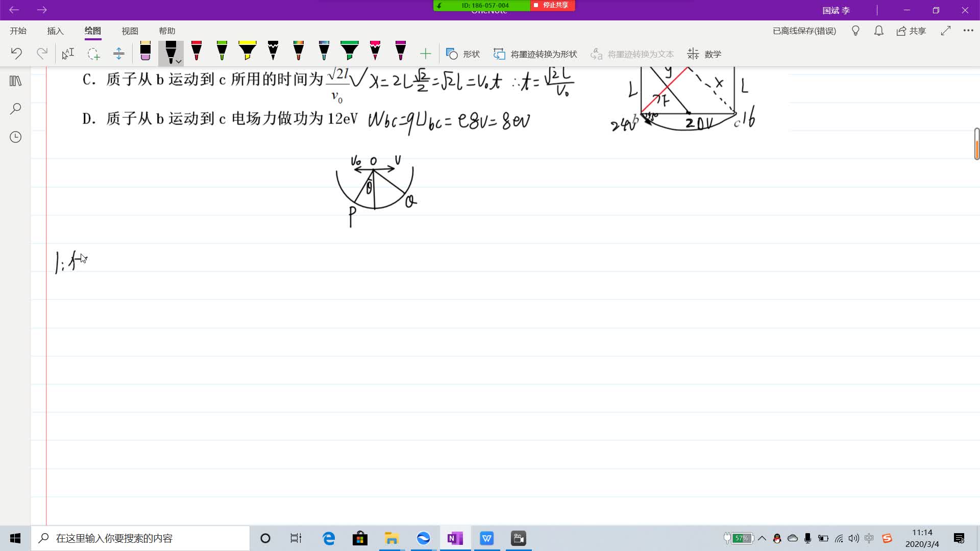Activate the Lasso Select tool
This screenshot has width=980, height=551.
pos(93,54)
